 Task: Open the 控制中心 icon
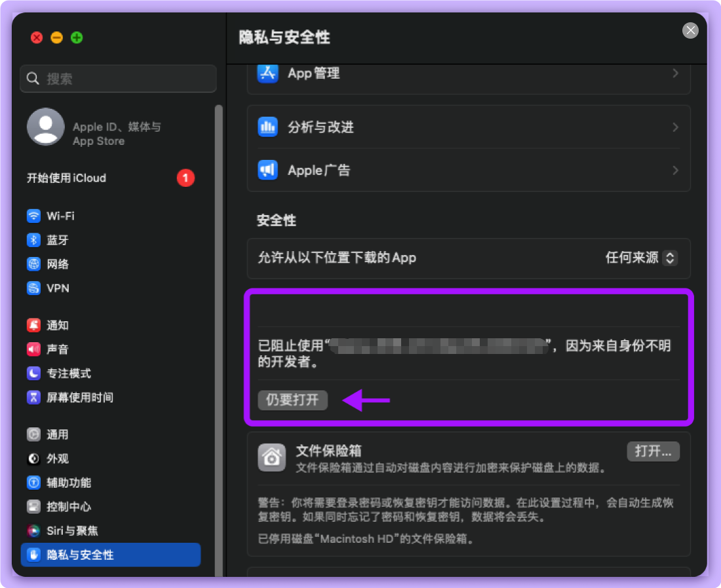33,507
